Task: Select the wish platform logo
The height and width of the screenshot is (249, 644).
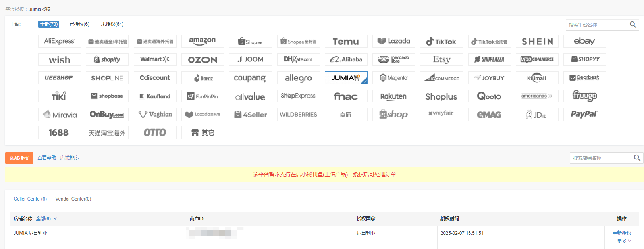Action: pos(60,59)
